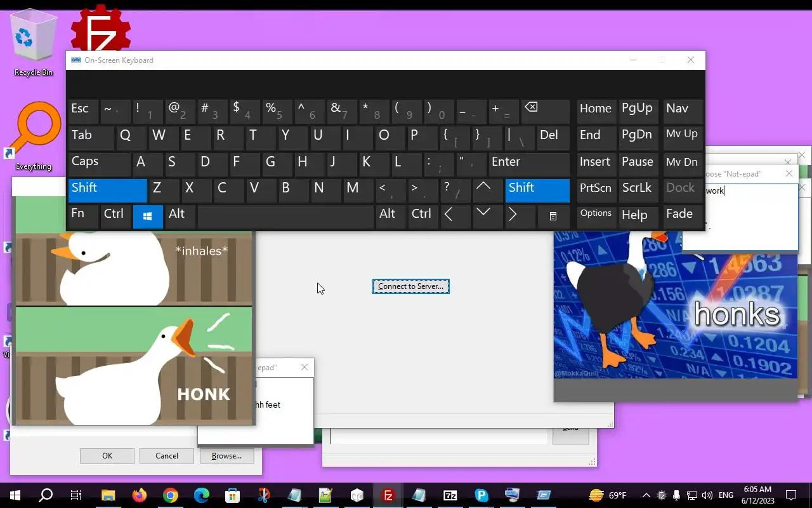Open the weather widget showing 69°F
Viewport: 812px width, 508px height.
point(607,495)
